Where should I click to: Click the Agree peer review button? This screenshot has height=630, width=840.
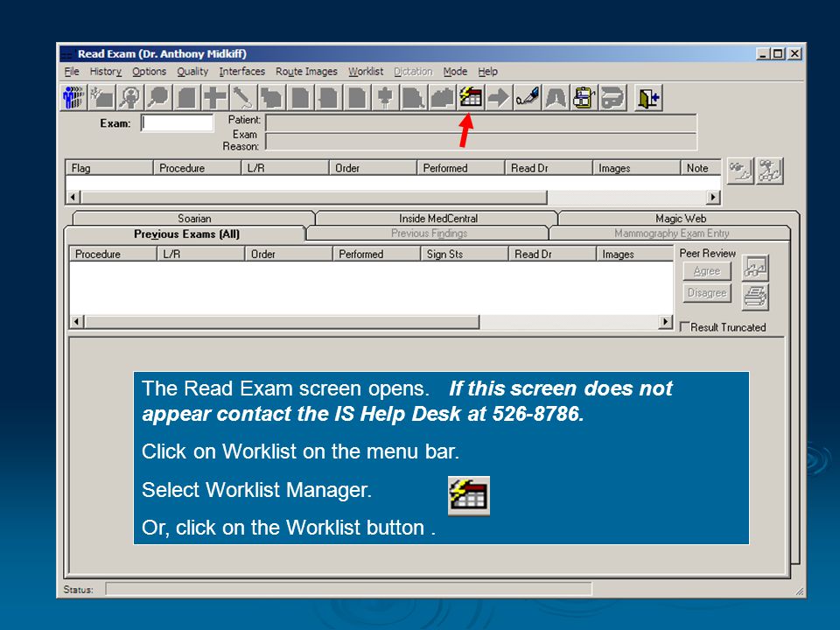click(707, 271)
